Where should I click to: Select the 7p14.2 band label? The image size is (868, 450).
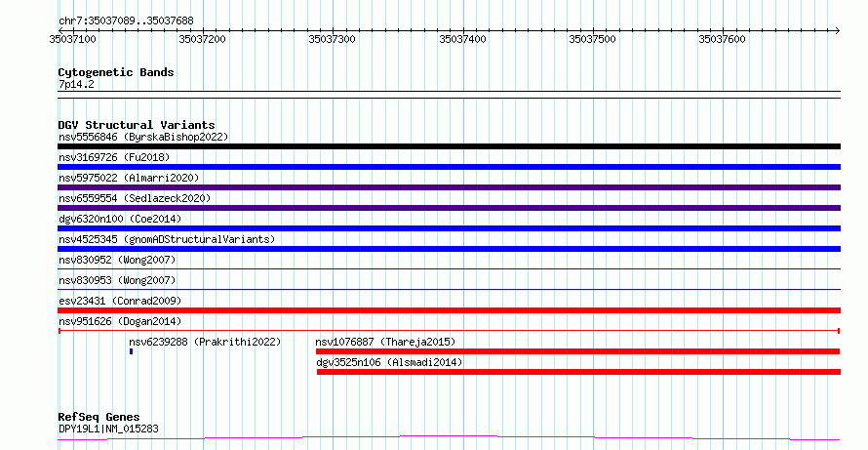[76, 84]
